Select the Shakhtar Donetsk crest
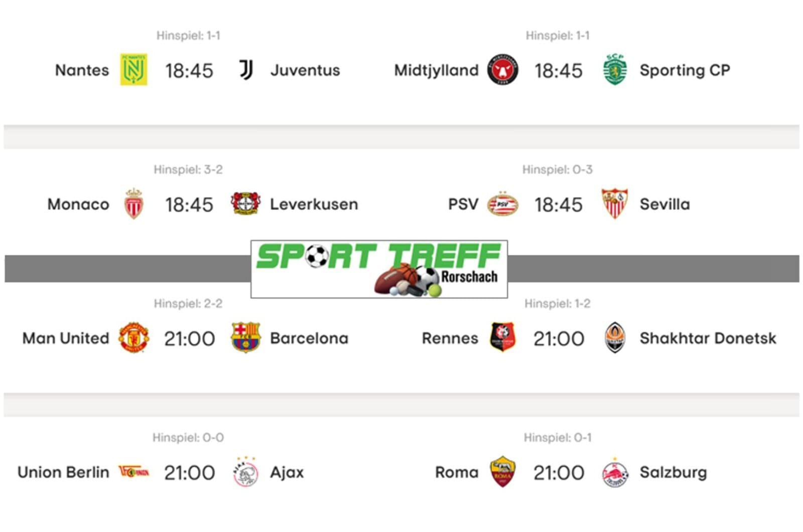The width and height of the screenshot is (803, 532). [615, 337]
